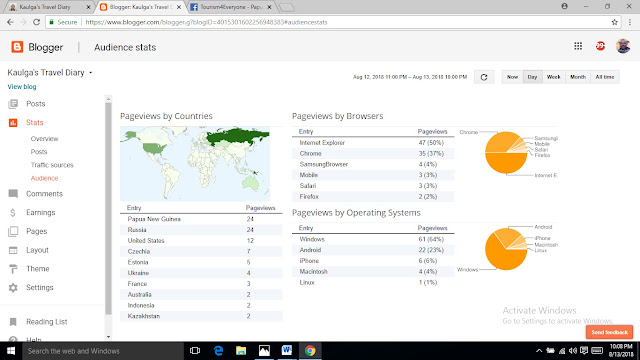
Task: Click the View blog link
Action: 22,87
